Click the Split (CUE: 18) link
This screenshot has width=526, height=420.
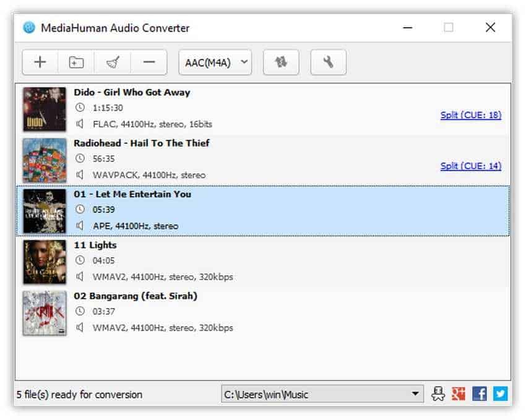point(471,115)
